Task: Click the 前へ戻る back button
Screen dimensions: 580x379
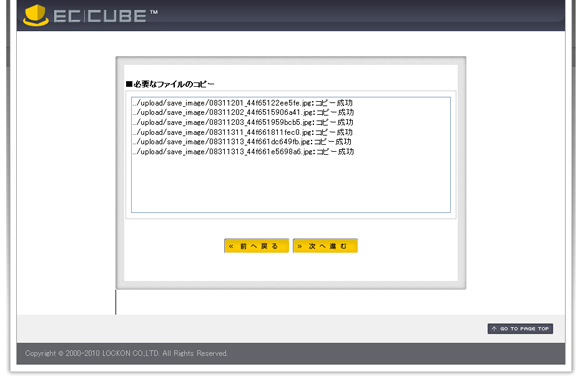Action: click(x=256, y=246)
